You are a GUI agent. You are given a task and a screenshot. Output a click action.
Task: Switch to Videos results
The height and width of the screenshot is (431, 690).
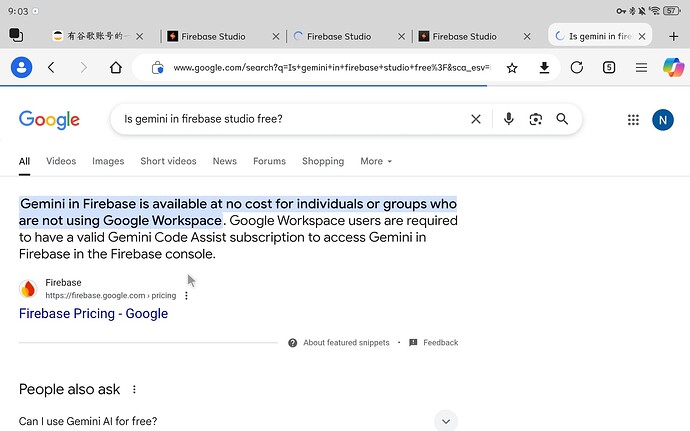tap(61, 161)
